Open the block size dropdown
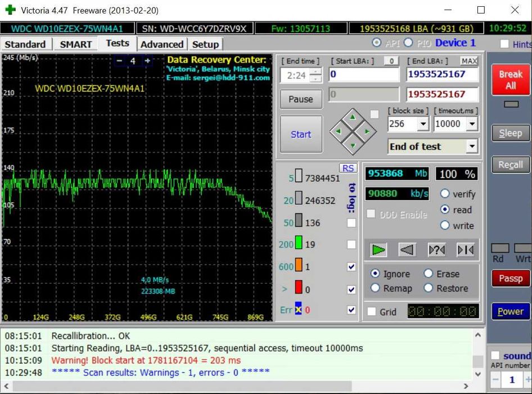 pos(423,124)
